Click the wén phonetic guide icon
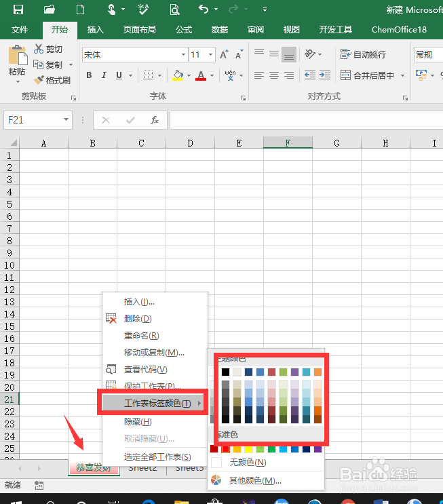Image resolution: width=443 pixels, height=504 pixels. 230,75
